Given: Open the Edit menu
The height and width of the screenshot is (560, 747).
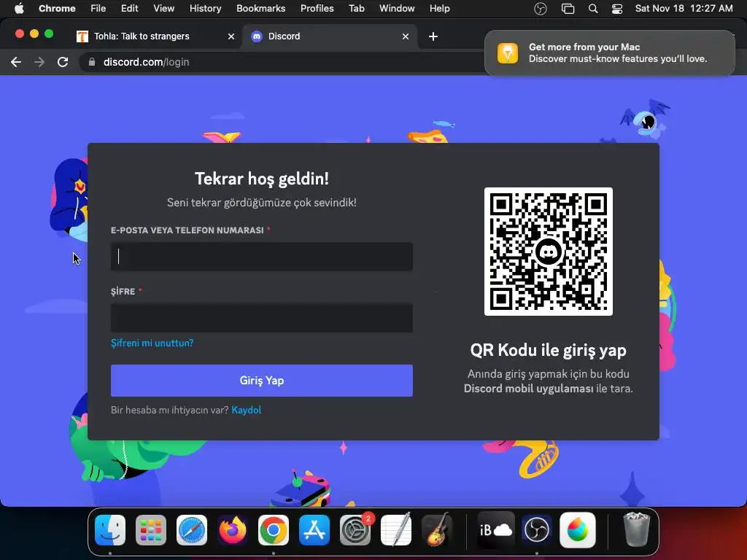Looking at the screenshot, I should 129,8.
